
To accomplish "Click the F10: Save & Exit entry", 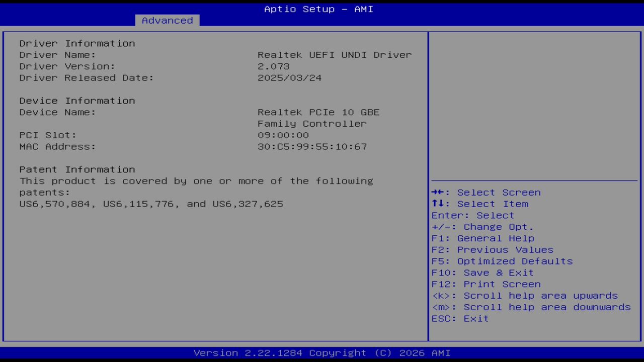I will point(483,273).
